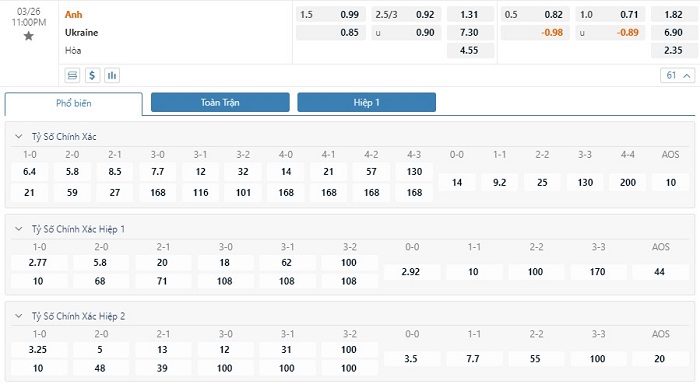700x384 pixels.
Task: Pick the full-time 4-4 score odds 200
Action: (x=628, y=183)
